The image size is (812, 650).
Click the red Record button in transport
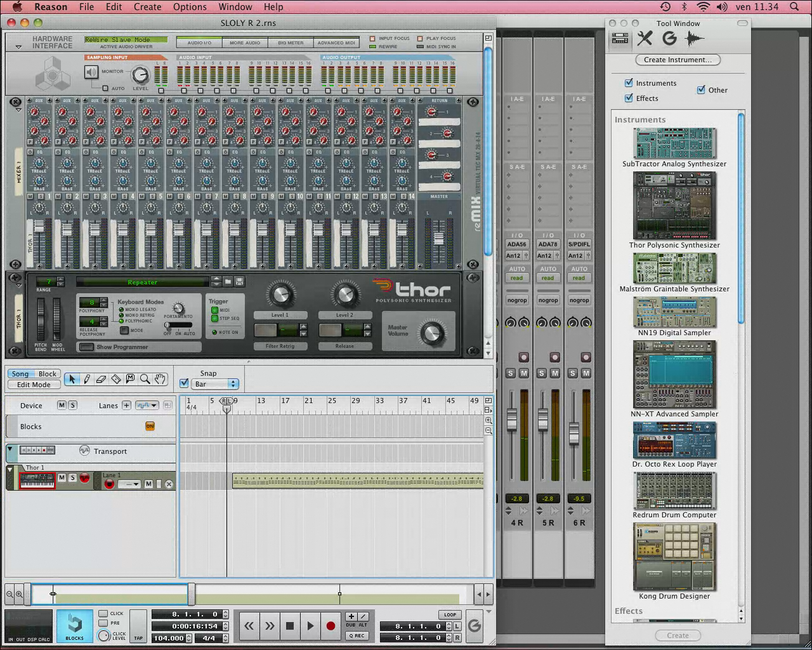click(x=331, y=626)
